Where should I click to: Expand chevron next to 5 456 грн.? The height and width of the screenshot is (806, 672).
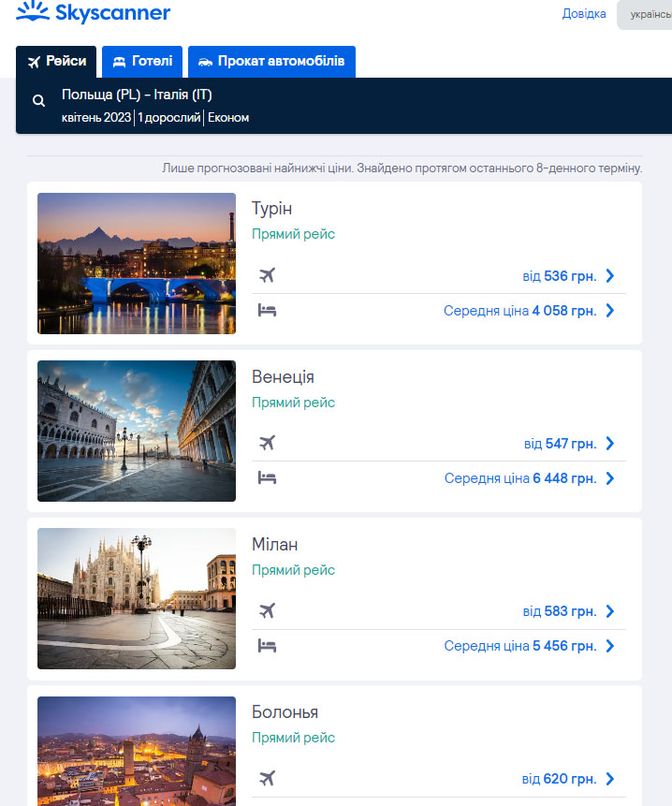610,646
